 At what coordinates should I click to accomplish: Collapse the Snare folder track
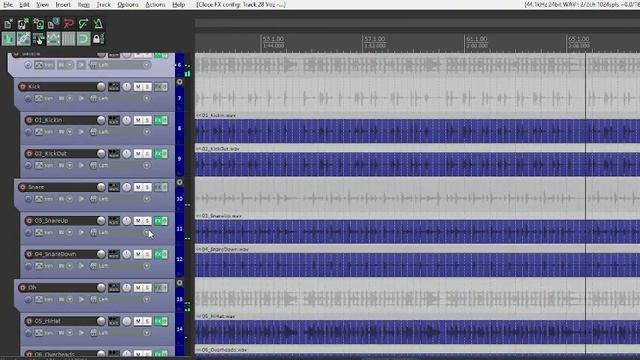pos(180,182)
